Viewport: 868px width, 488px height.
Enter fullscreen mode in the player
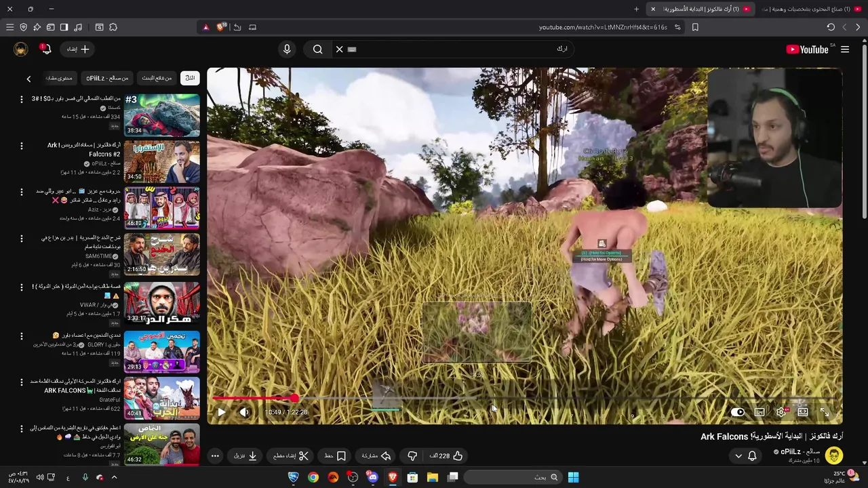tap(825, 412)
